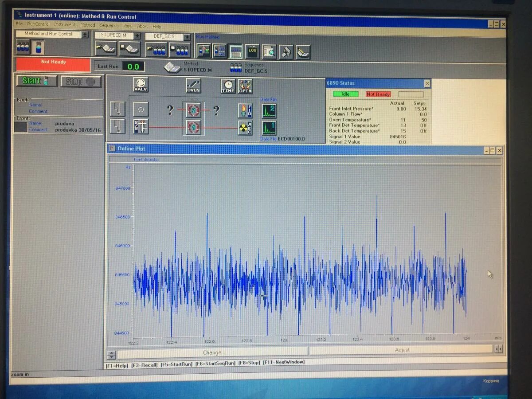Click the Not Ready indicator in 6890 Status
This screenshot has height=399, width=532.
tap(378, 94)
